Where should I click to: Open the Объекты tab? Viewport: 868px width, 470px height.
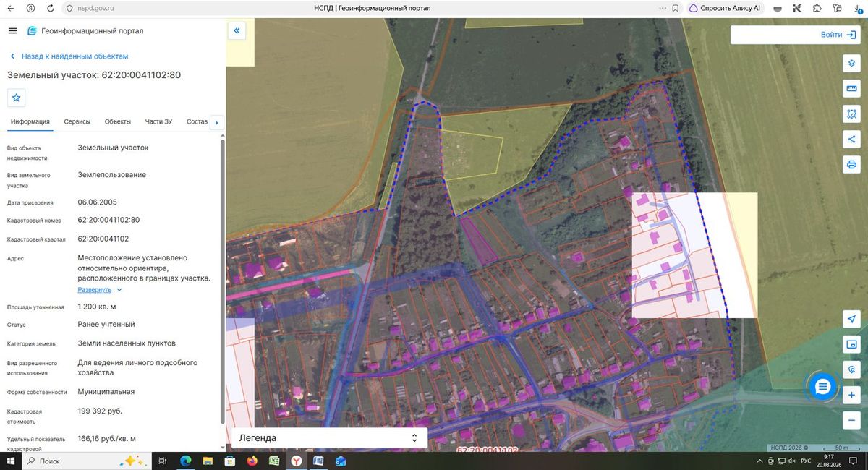(x=117, y=121)
